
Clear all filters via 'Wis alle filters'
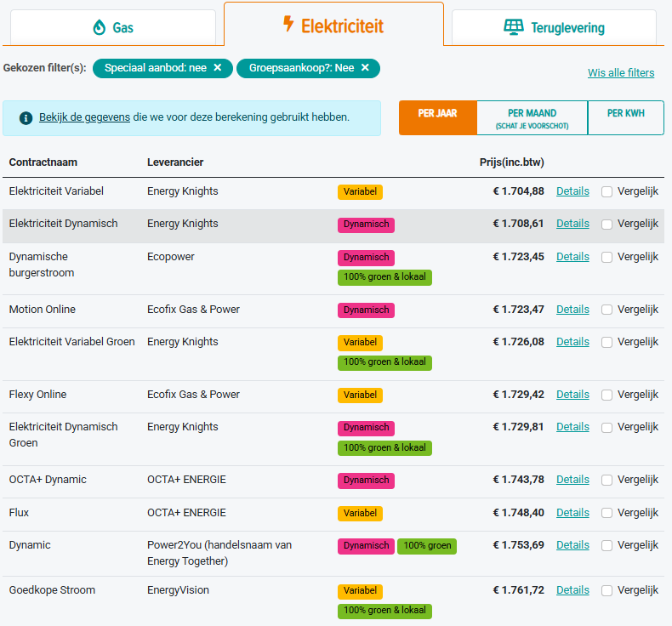621,73
